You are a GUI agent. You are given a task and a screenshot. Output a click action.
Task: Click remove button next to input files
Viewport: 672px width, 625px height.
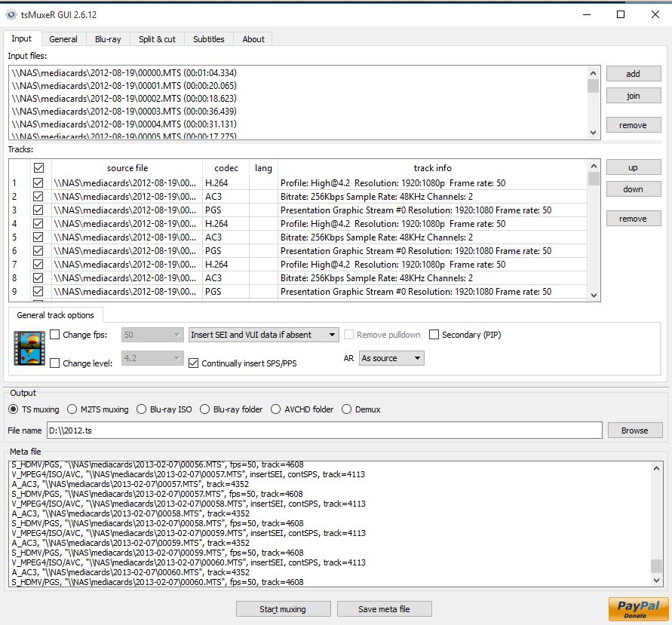point(633,125)
